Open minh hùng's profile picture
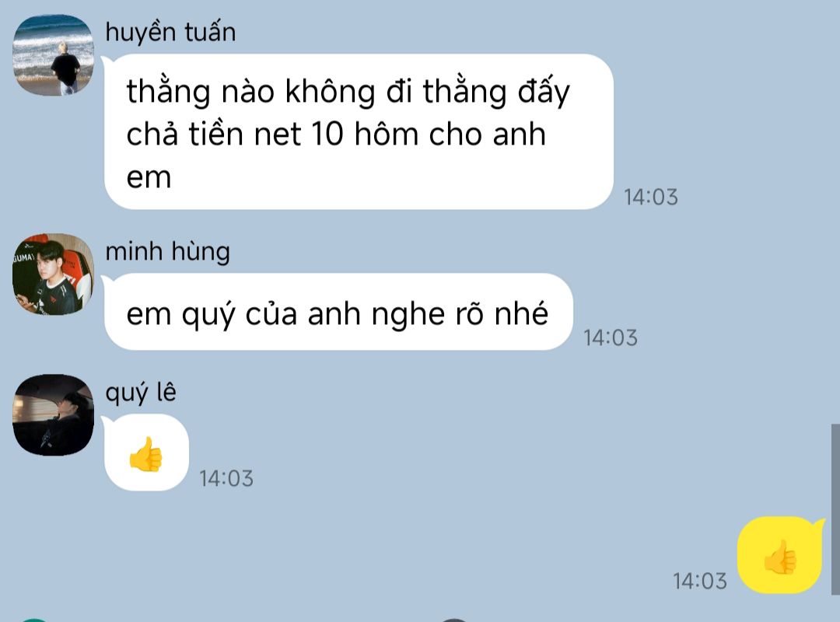 click(53, 274)
